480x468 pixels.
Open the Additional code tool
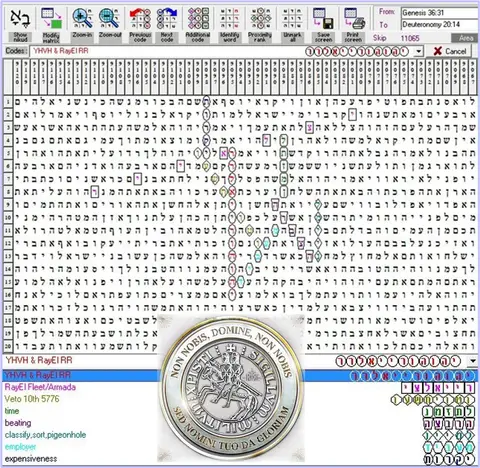198,18
